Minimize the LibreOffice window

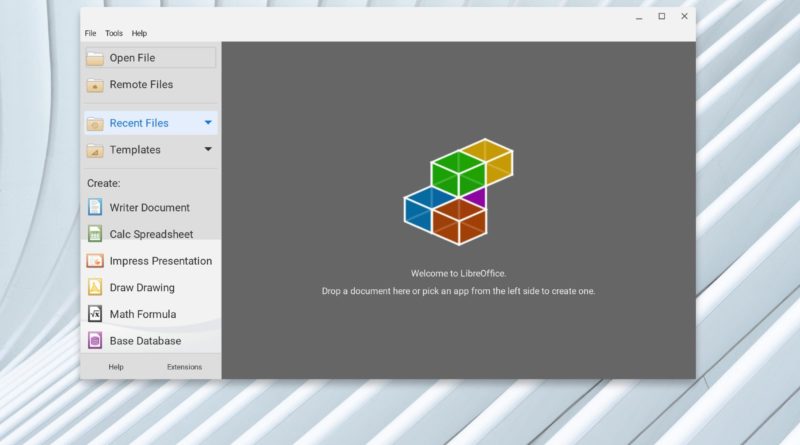(x=639, y=17)
